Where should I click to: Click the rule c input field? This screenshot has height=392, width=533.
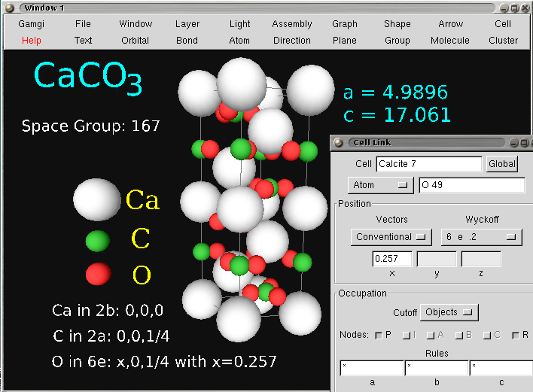[501, 368]
